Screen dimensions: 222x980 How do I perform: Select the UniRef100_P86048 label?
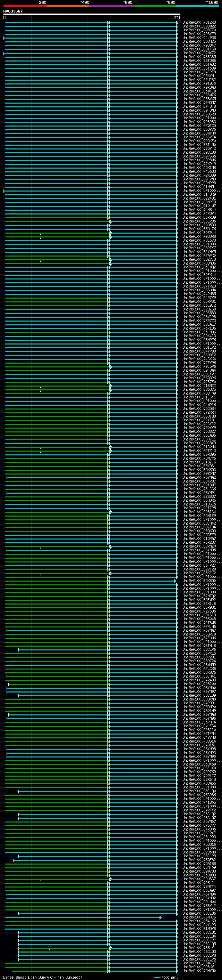click(x=199, y=619)
